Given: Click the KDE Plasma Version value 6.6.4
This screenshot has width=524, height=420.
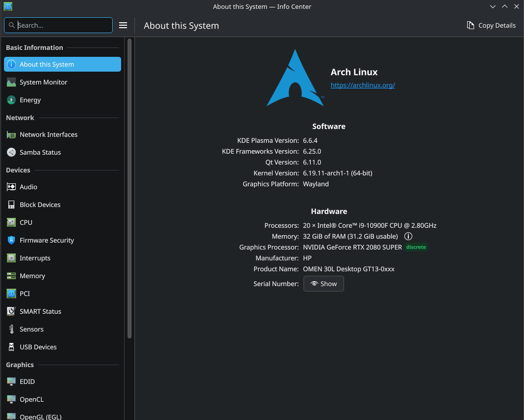Looking at the screenshot, I should pyautogui.click(x=310, y=141).
